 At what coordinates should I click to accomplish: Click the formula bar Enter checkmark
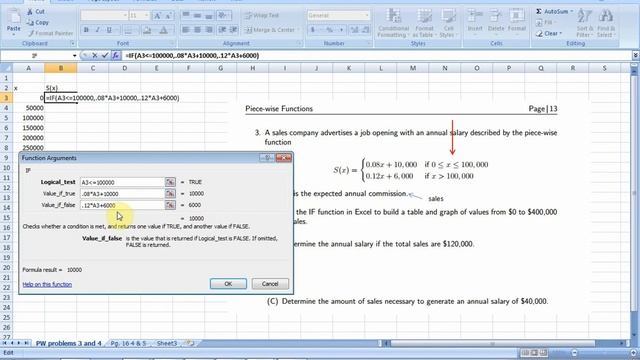tap(105, 56)
